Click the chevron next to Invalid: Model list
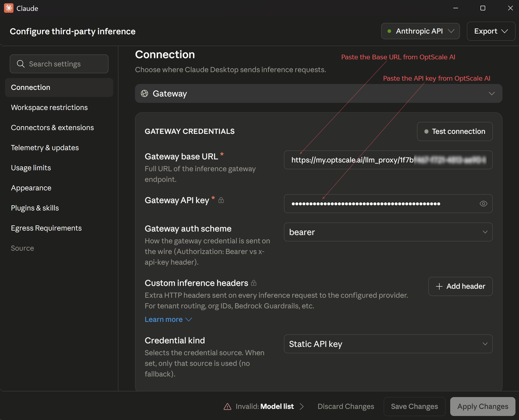 click(301, 407)
